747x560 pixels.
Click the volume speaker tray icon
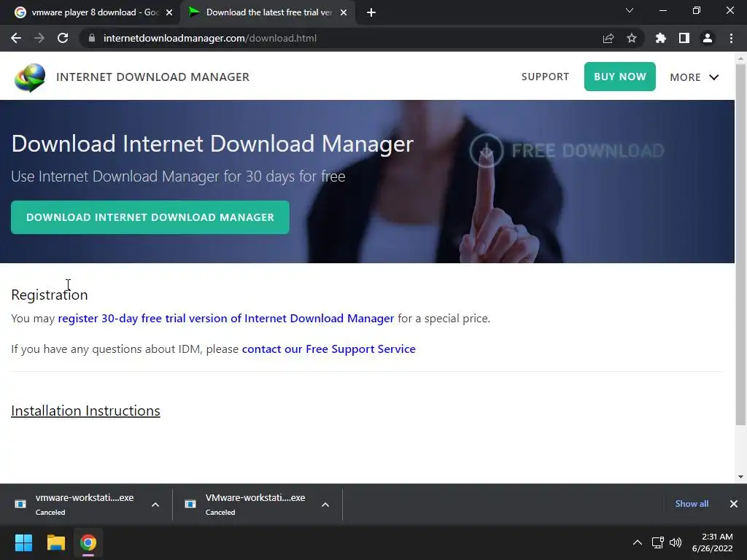pos(676,542)
